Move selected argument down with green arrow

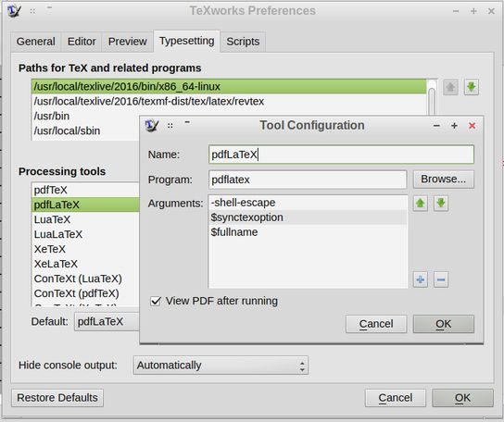[x=441, y=204]
